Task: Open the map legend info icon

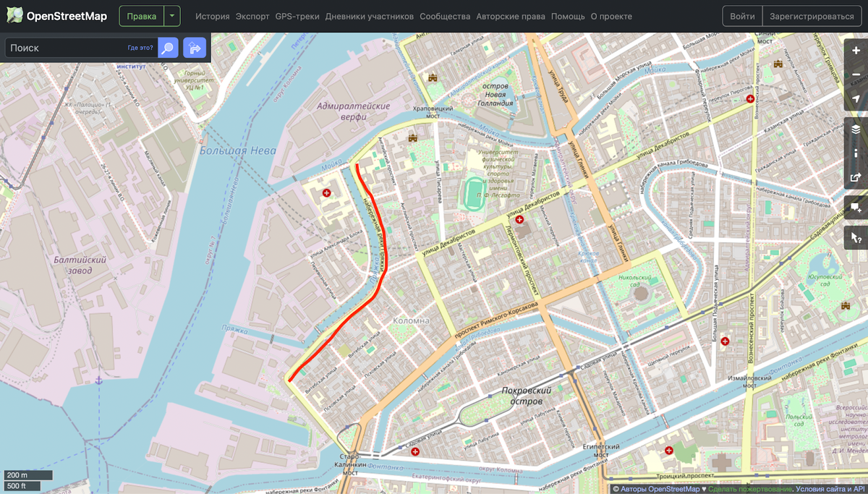Action: point(856,153)
